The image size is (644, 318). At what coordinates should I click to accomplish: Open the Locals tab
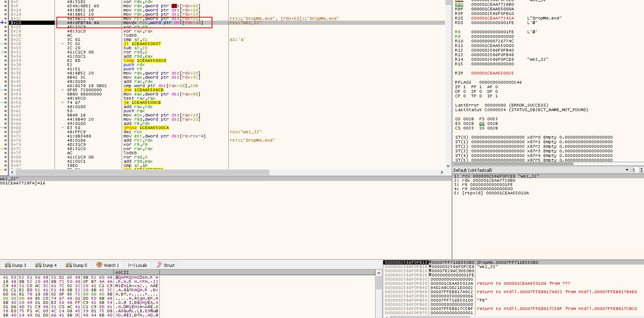point(138,265)
